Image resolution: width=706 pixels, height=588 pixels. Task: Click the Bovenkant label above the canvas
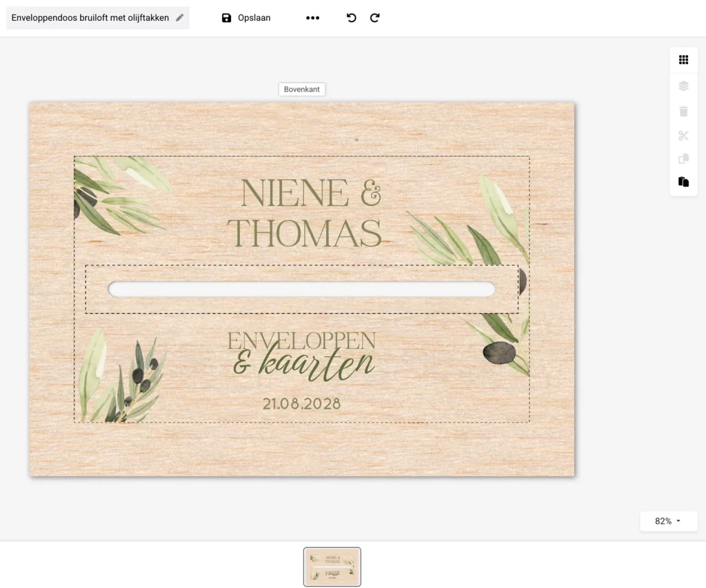[301, 89]
